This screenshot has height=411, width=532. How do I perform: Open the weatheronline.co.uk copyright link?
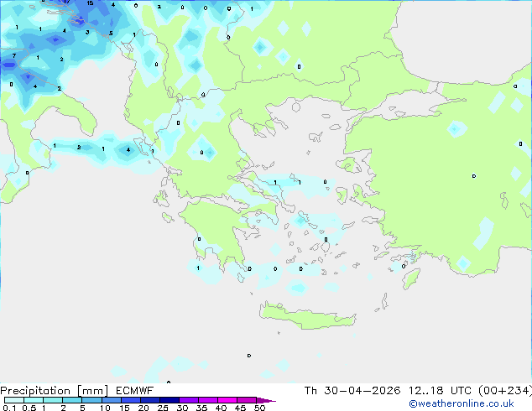click(x=462, y=403)
